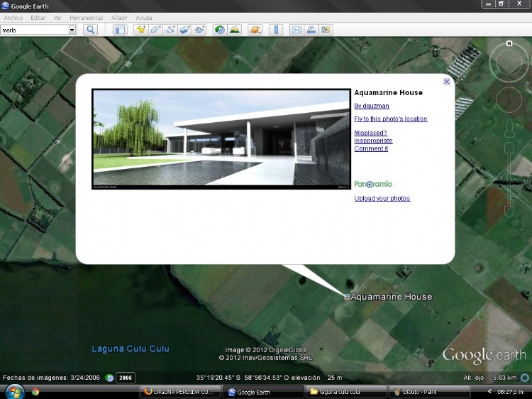Add a path from the toolbar

coord(170,30)
